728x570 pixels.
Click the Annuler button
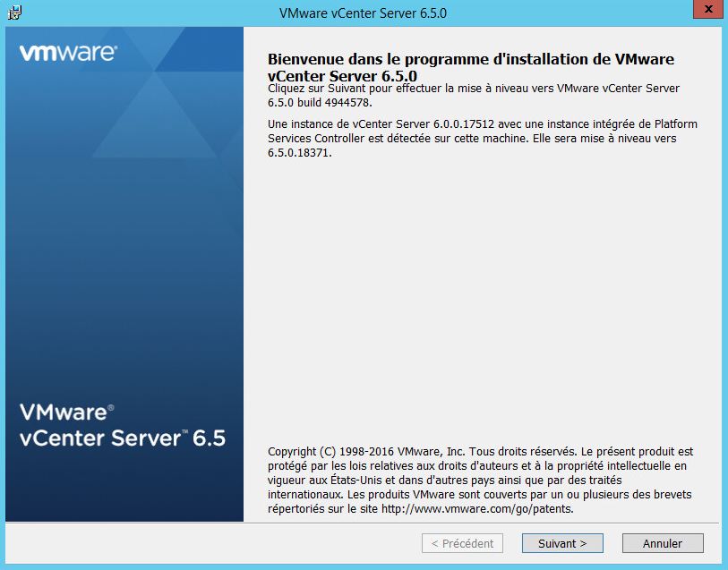click(x=663, y=543)
